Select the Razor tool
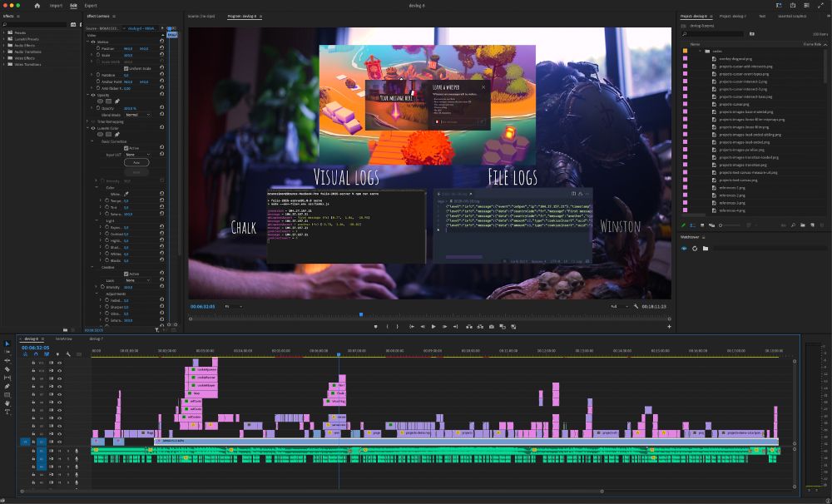The height and width of the screenshot is (504, 832). coord(7,369)
